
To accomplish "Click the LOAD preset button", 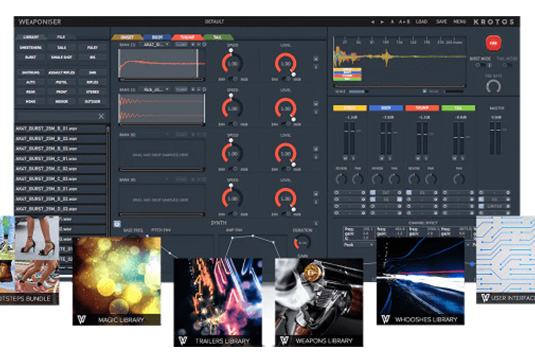I will point(421,22).
